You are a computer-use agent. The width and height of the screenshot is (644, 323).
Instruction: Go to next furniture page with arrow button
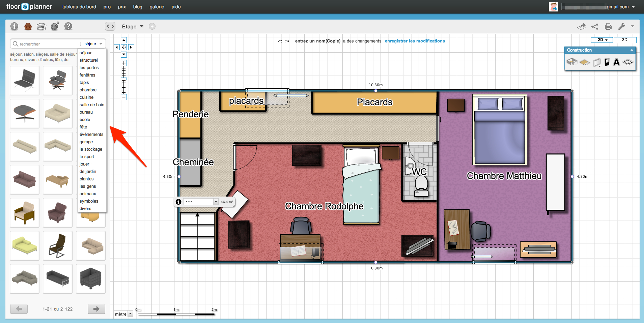[96, 309]
